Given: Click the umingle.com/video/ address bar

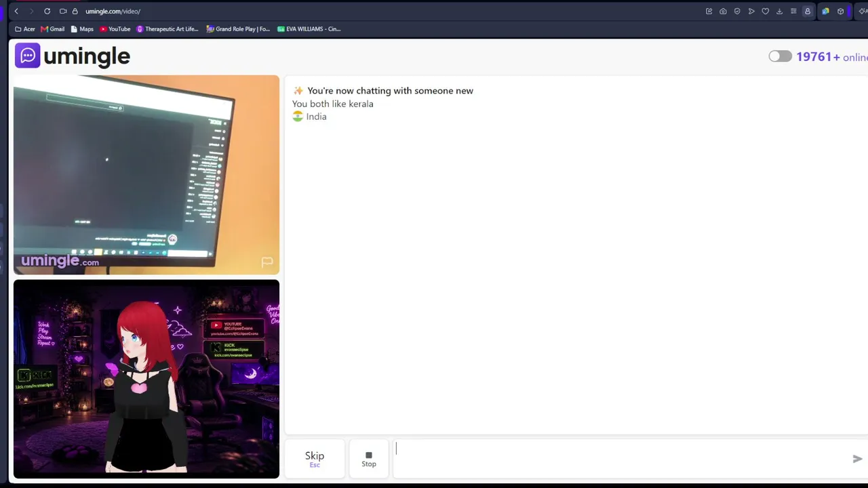Looking at the screenshot, I should [113, 12].
